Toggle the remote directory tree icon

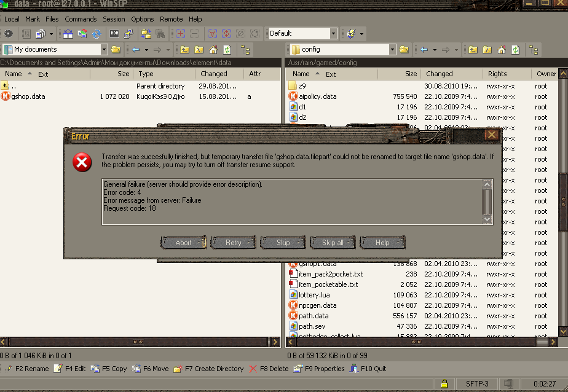533,50
